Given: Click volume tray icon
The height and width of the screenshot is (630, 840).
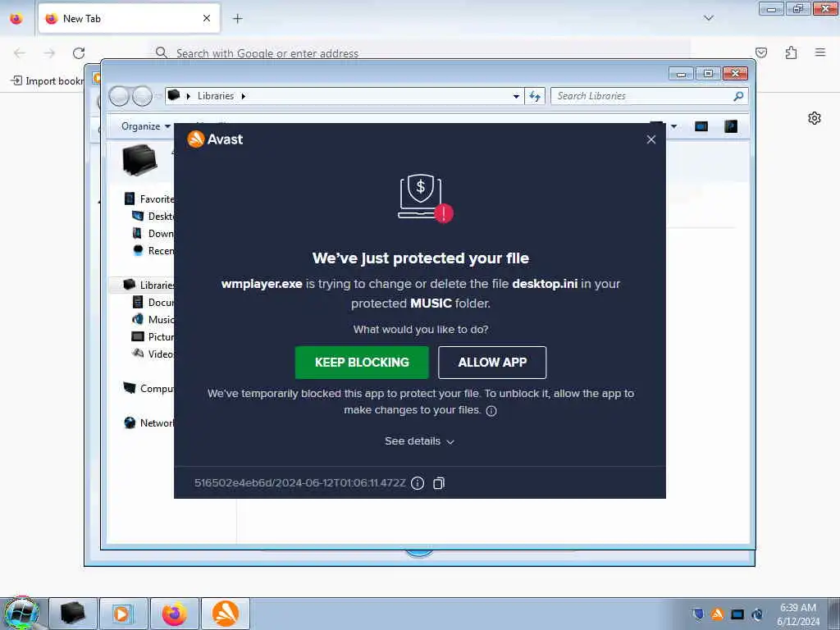Looking at the screenshot, I should pos(757,614).
